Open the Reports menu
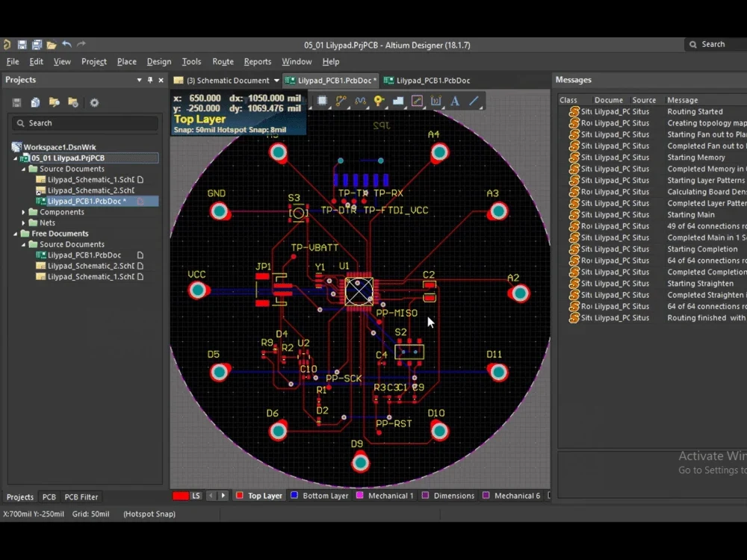 [x=258, y=61]
